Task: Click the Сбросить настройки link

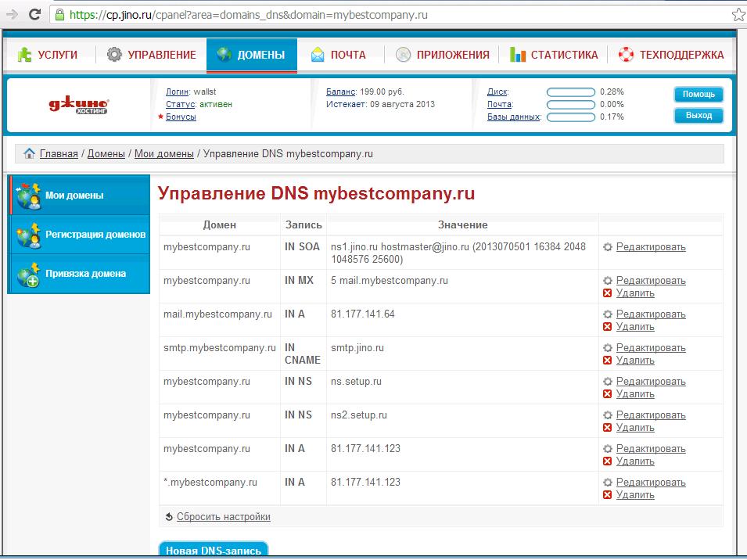Action: click(x=224, y=517)
